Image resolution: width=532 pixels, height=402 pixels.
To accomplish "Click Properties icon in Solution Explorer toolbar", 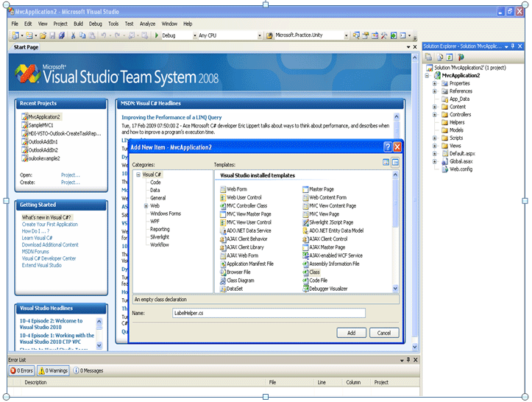I will pos(428,57).
